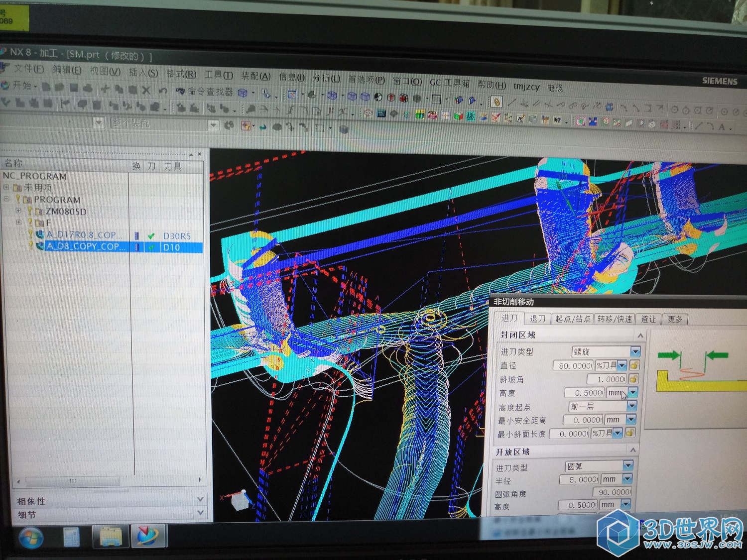Open the tmjzcy menu

pyautogui.click(x=526, y=86)
